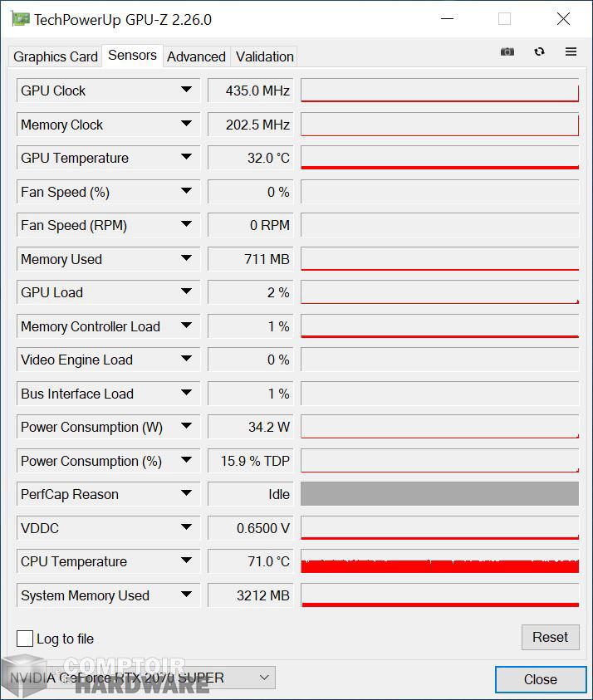Open the Memory Clock dropdown
Image resolution: width=593 pixels, height=700 pixels.
pos(188,125)
